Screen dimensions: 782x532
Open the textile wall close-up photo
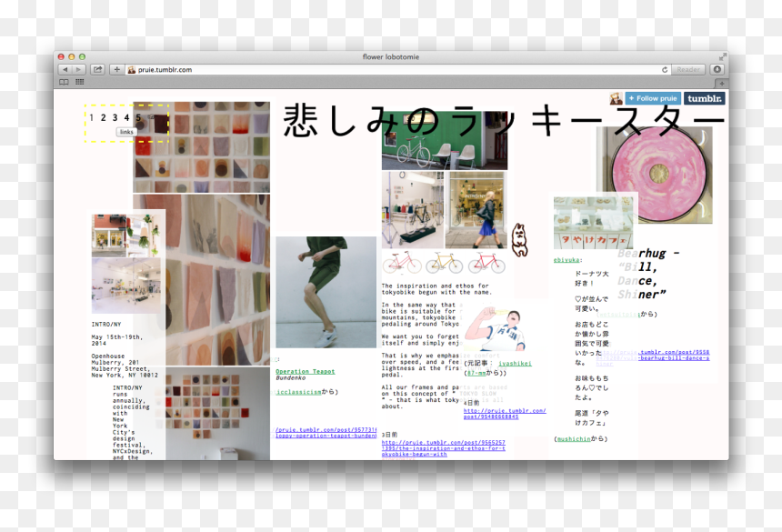click(218, 280)
